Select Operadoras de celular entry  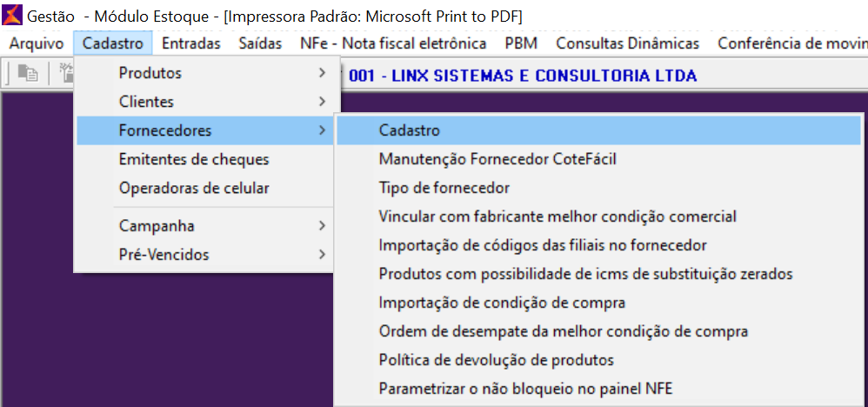coord(194,188)
